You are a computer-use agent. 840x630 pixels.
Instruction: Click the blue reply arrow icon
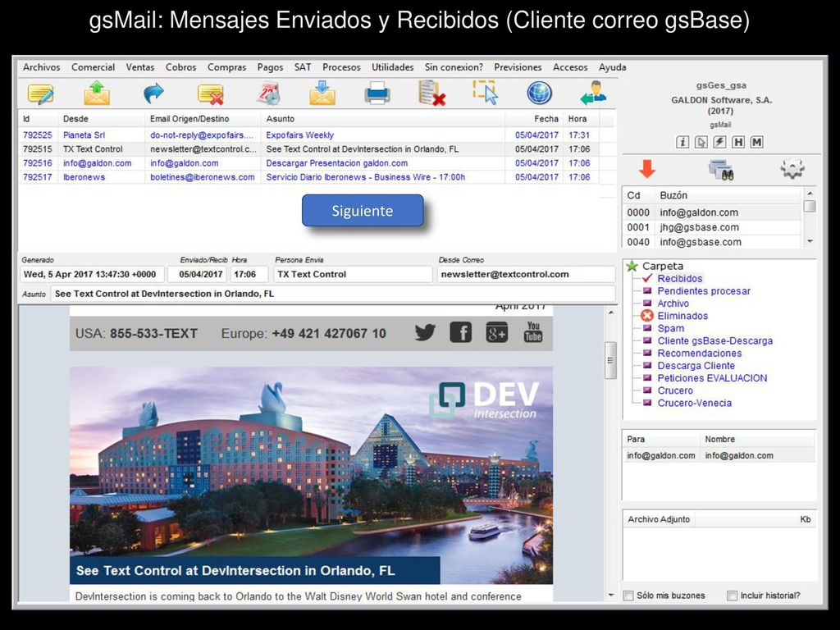pos(153,94)
